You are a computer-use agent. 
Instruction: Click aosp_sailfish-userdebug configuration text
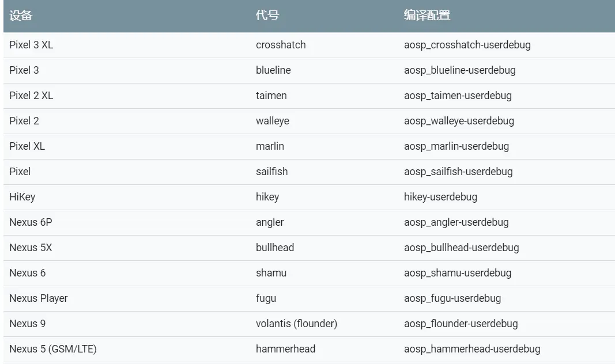point(458,172)
